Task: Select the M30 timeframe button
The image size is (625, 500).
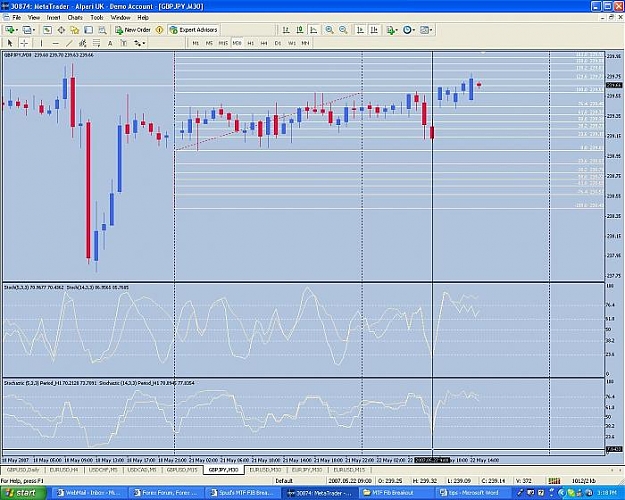Action: point(237,43)
